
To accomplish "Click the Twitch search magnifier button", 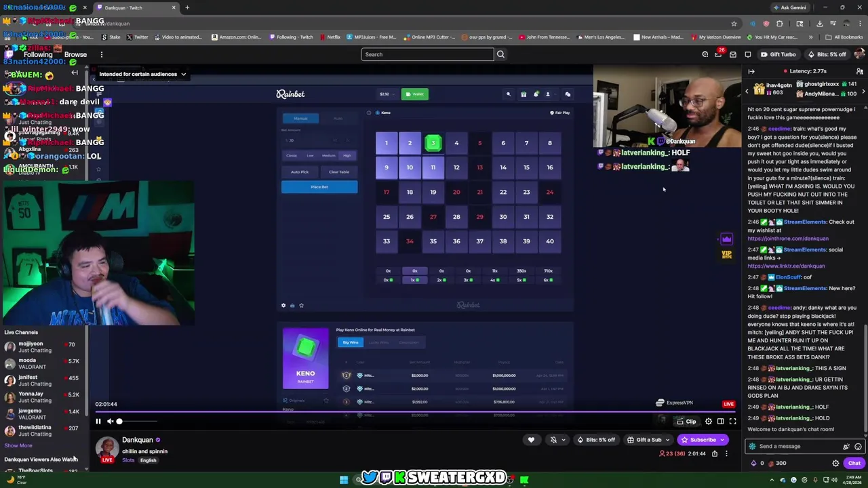I will pos(500,54).
